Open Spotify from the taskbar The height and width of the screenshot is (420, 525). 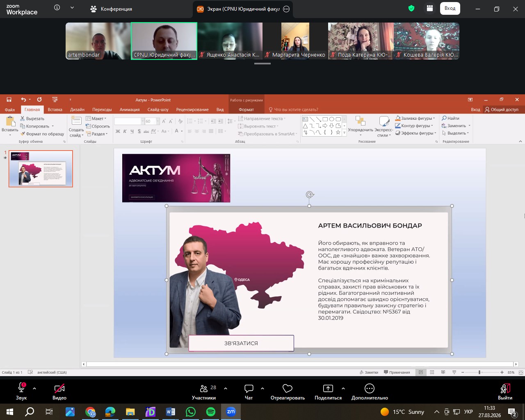point(211,412)
